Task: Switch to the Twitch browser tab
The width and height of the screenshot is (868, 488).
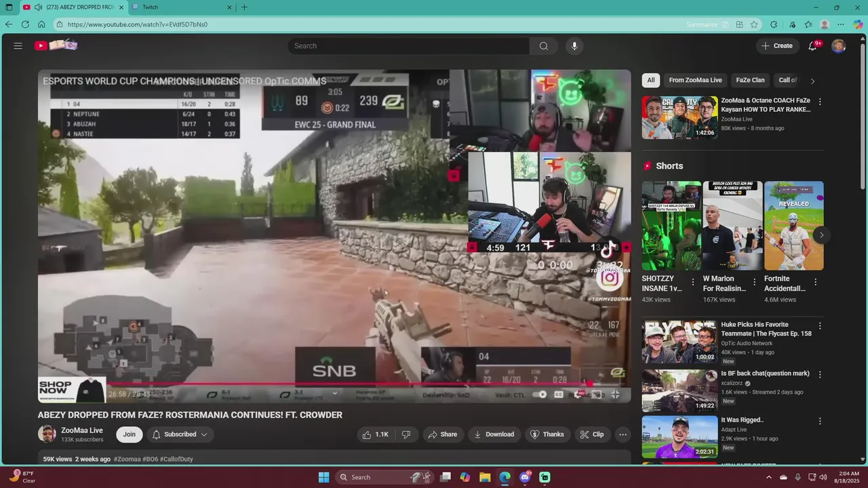Action: (181, 7)
